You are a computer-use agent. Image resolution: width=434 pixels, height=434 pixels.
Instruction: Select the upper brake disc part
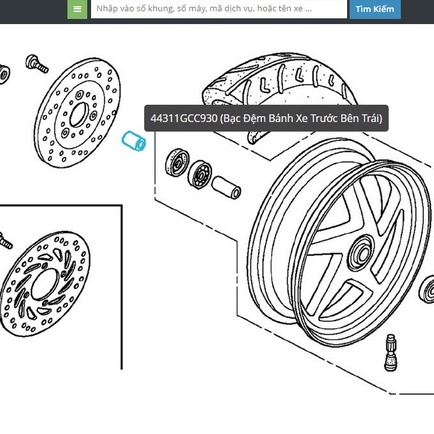pyautogui.click(x=77, y=113)
